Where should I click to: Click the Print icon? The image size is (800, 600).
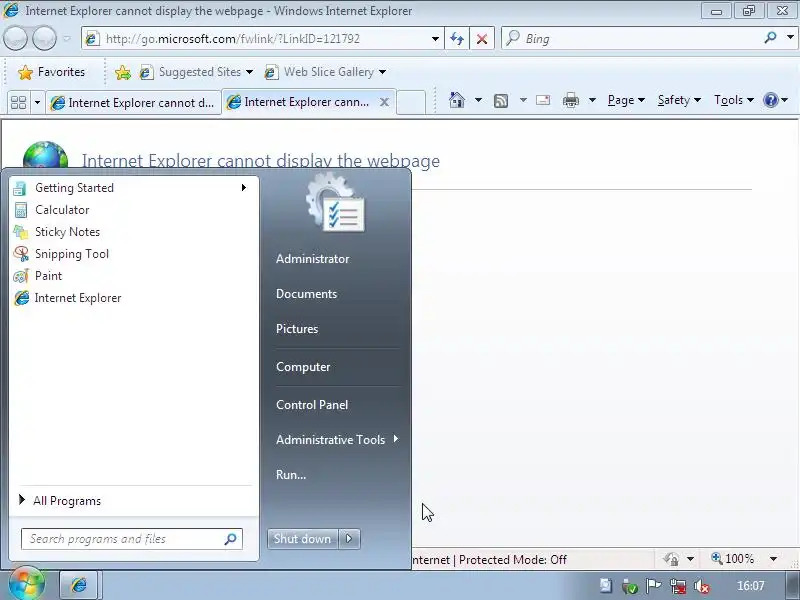pyautogui.click(x=570, y=100)
